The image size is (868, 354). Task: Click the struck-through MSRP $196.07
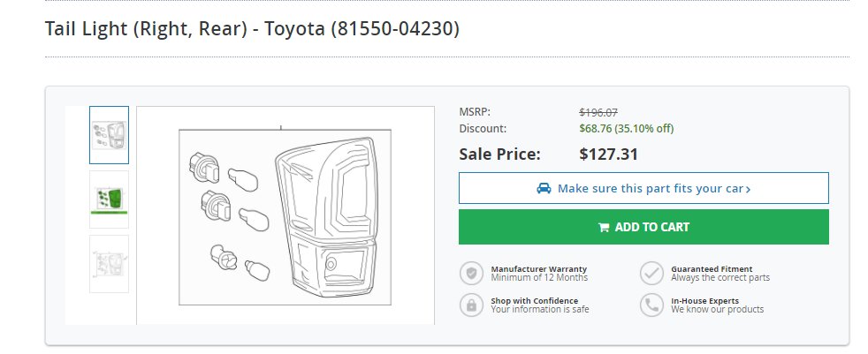[x=598, y=112]
